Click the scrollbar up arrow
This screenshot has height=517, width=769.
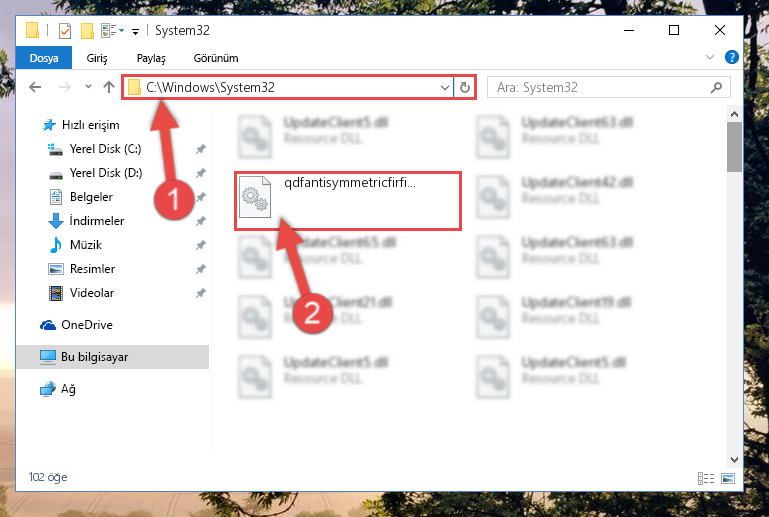click(x=734, y=114)
